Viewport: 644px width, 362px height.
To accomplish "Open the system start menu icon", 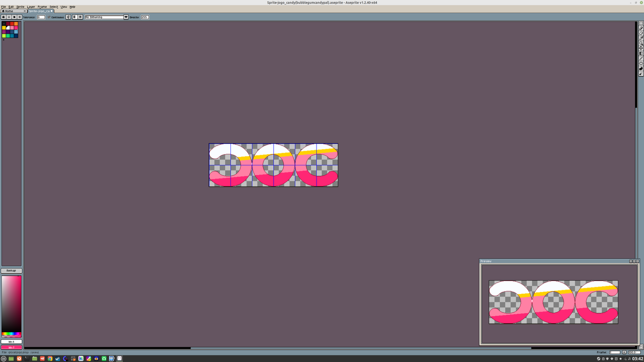I will coord(4,358).
